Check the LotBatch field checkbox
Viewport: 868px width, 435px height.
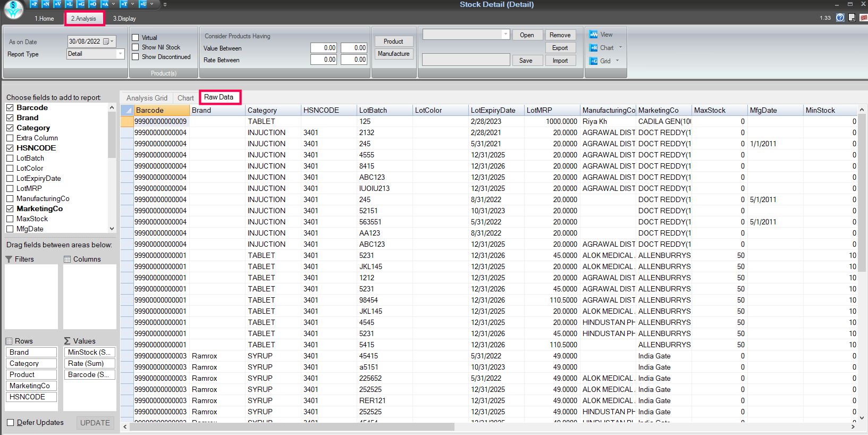(x=10, y=158)
